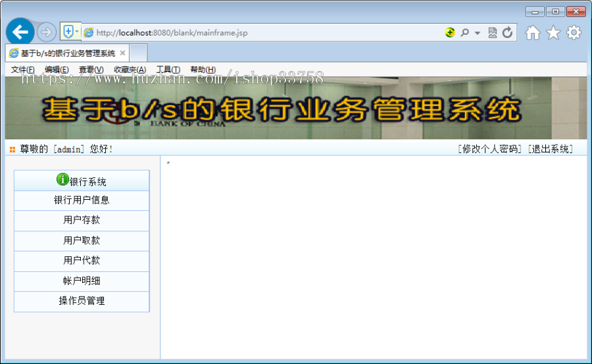Open the 帮助(H) menu
The height and width of the screenshot is (364, 592).
click(x=203, y=70)
